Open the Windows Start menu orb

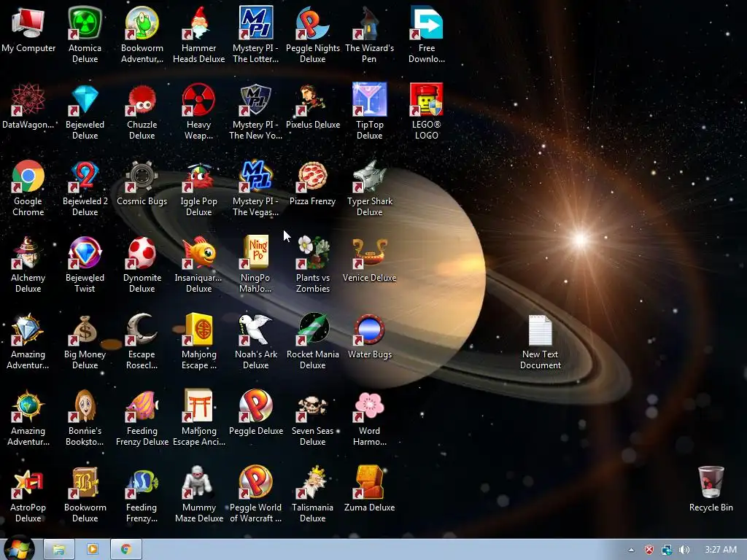coord(19,548)
